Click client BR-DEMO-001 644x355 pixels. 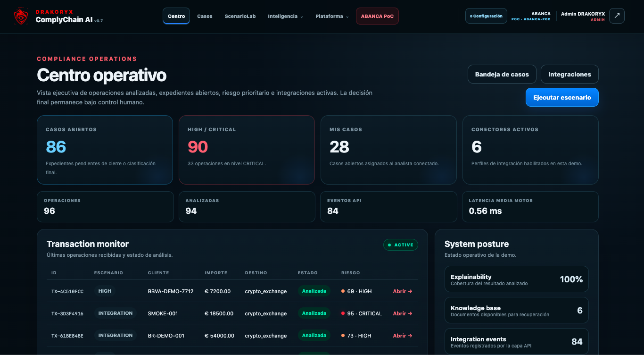166,336
